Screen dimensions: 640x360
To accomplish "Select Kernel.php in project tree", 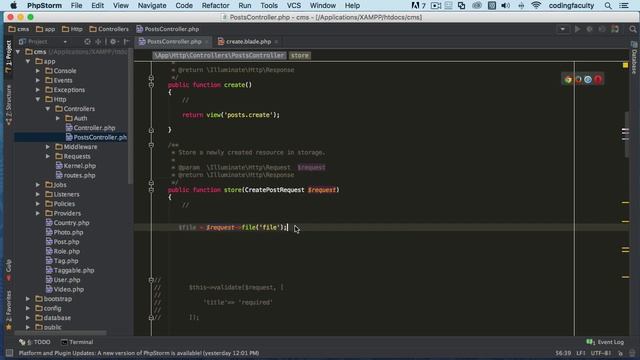I will point(76,166).
